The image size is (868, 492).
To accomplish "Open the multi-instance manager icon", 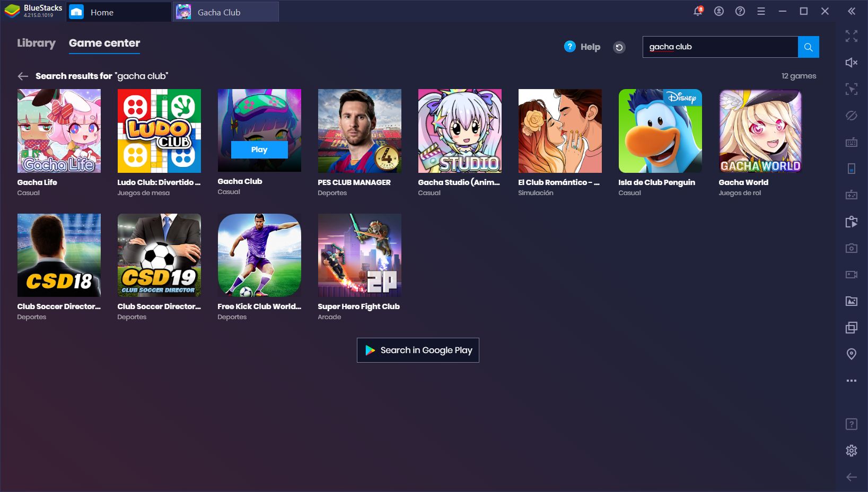I will 852,328.
